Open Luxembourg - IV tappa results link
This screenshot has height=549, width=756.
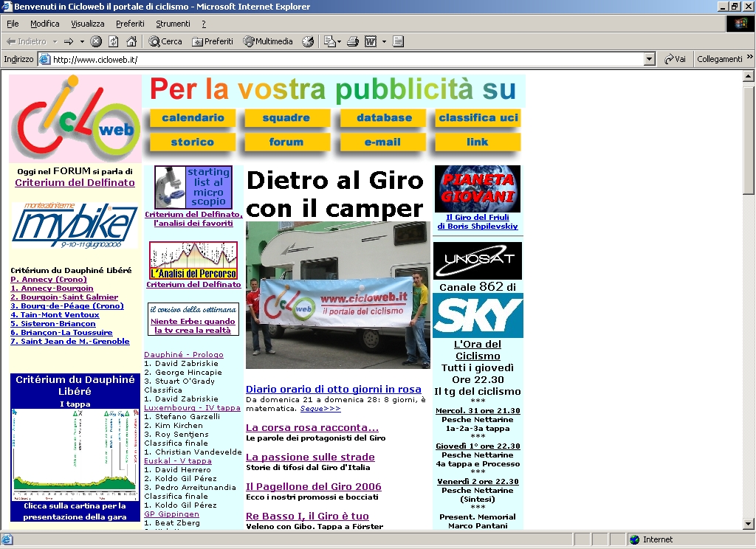(x=193, y=408)
